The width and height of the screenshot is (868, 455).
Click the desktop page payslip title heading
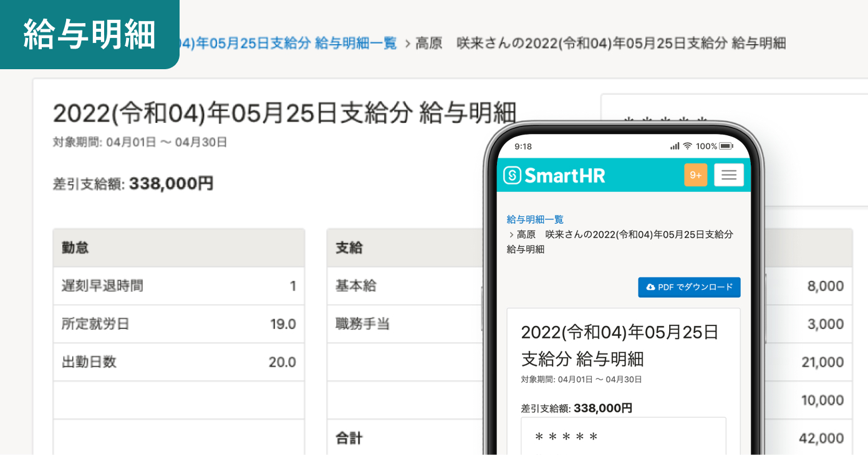(x=285, y=113)
